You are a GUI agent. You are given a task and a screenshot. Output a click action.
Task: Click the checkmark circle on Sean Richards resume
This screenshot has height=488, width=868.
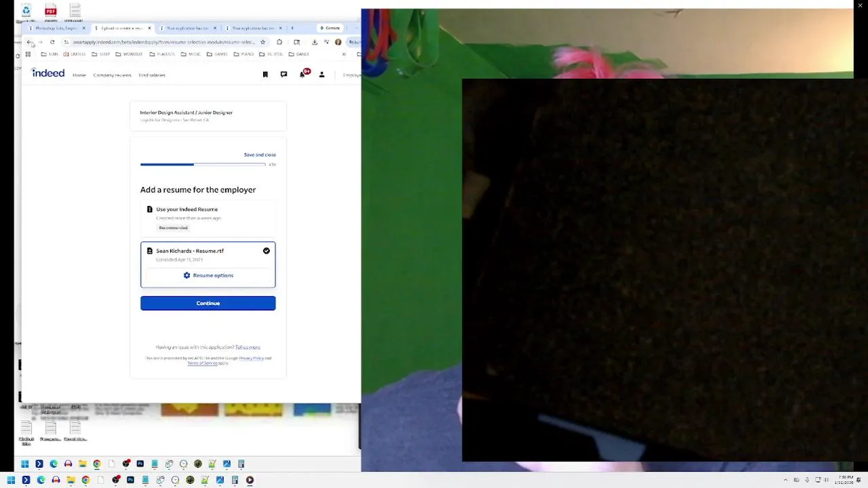(267, 251)
